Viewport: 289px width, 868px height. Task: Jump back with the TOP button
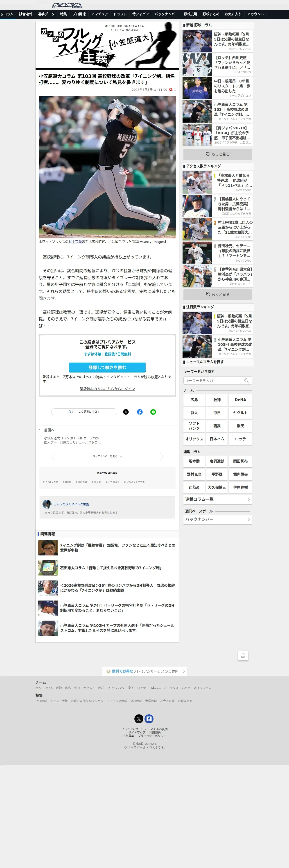point(243,655)
